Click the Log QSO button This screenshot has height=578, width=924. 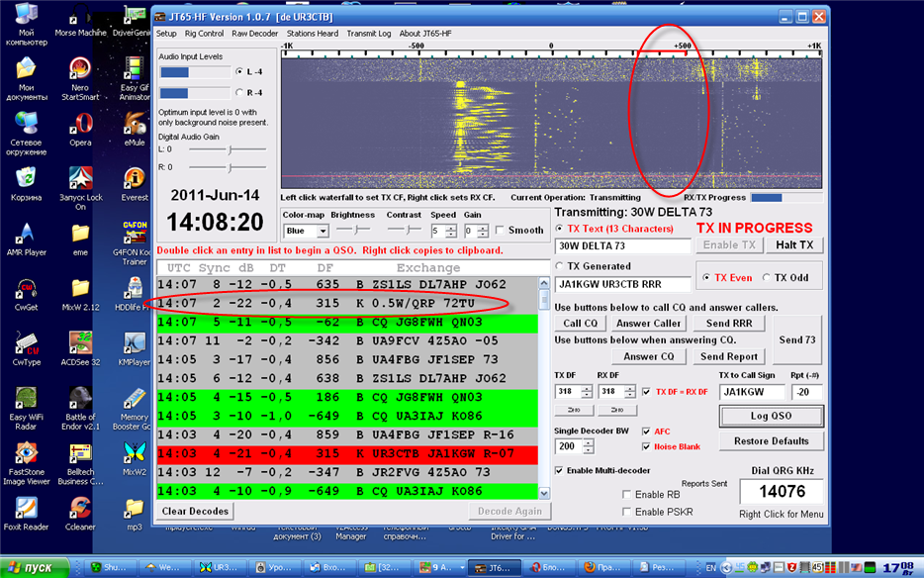[x=771, y=416]
